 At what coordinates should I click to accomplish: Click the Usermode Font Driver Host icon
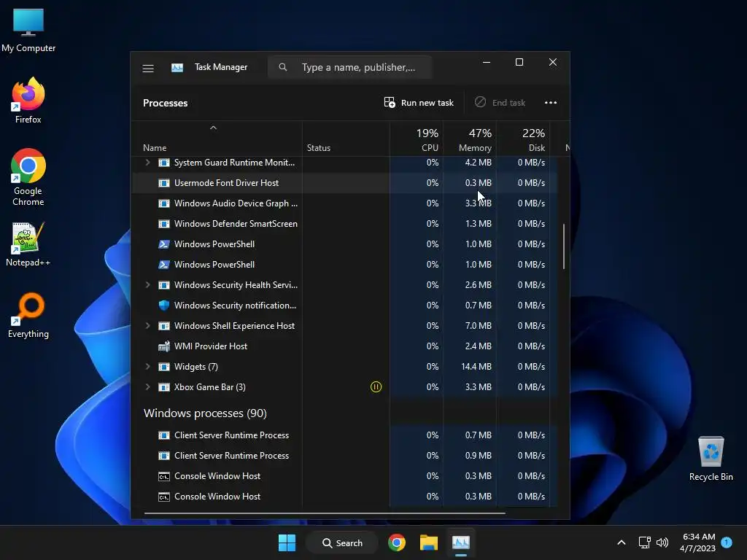pyautogui.click(x=164, y=183)
